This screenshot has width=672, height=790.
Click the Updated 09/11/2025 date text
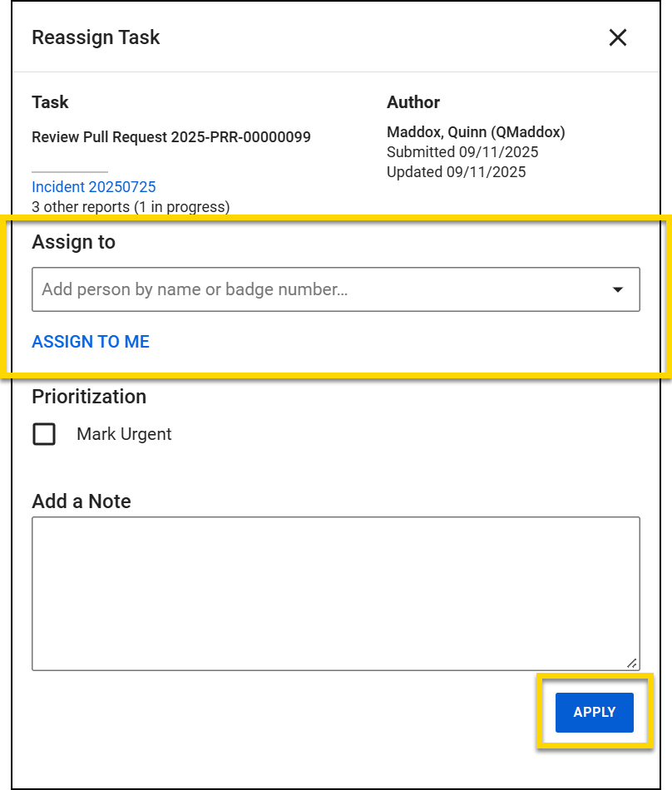tap(457, 172)
